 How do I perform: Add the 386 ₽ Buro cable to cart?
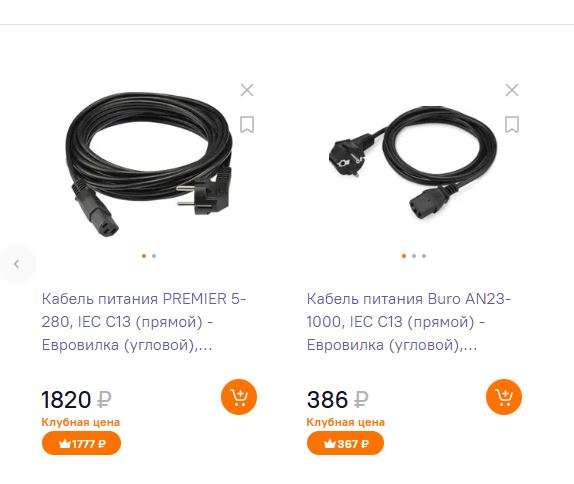tap(504, 397)
